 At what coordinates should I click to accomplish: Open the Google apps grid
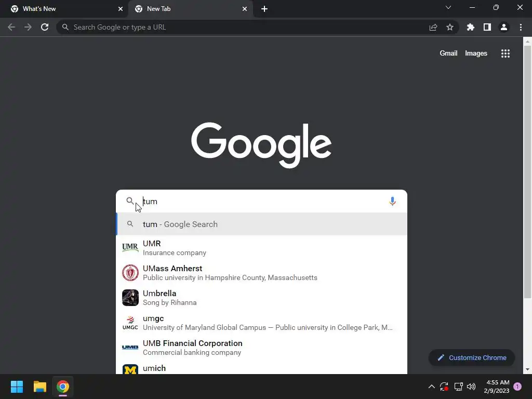coord(506,54)
